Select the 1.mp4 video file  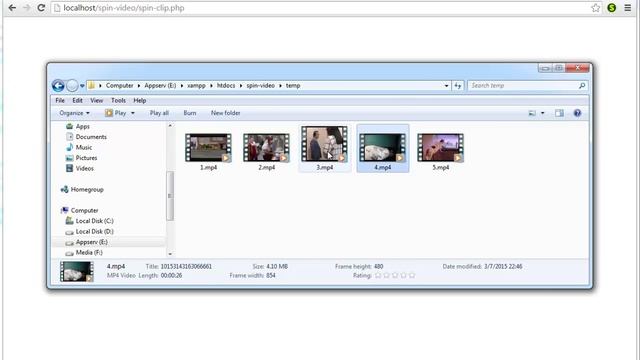[208, 152]
